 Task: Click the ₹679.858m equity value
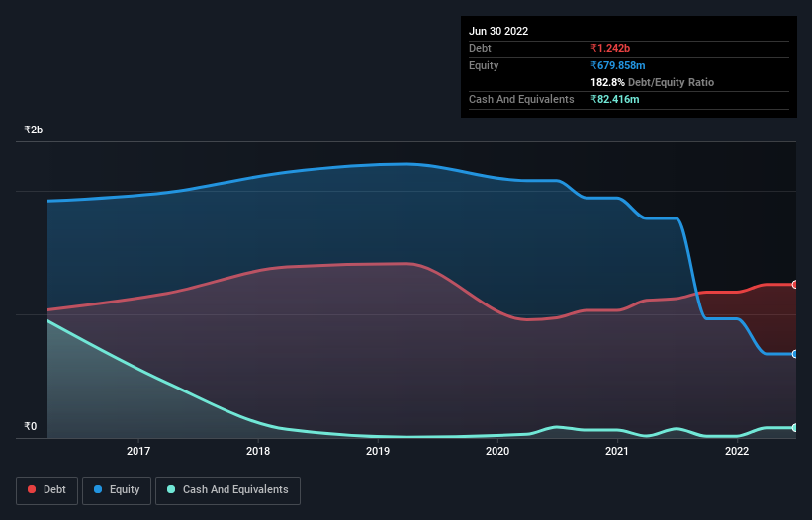(618, 65)
